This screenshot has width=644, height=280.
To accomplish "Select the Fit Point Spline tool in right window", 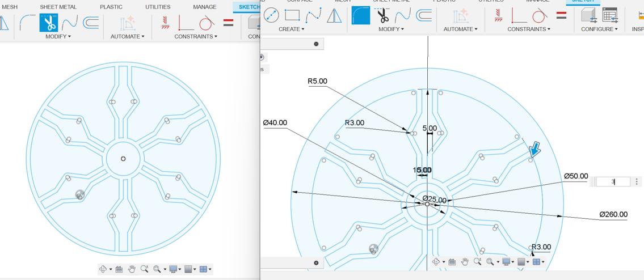I will point(313,16).
